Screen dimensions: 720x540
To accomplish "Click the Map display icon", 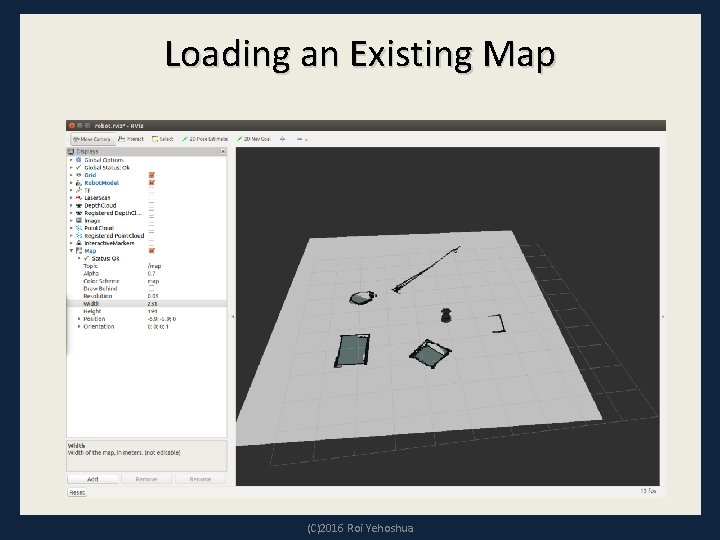I will pyautogui.click(x=79, y=251).
